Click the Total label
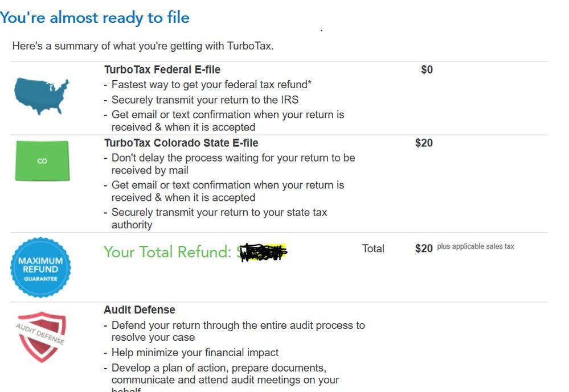The width and height of the screenshot is (569, 392). pyautogui.click(x=373, y=249)
